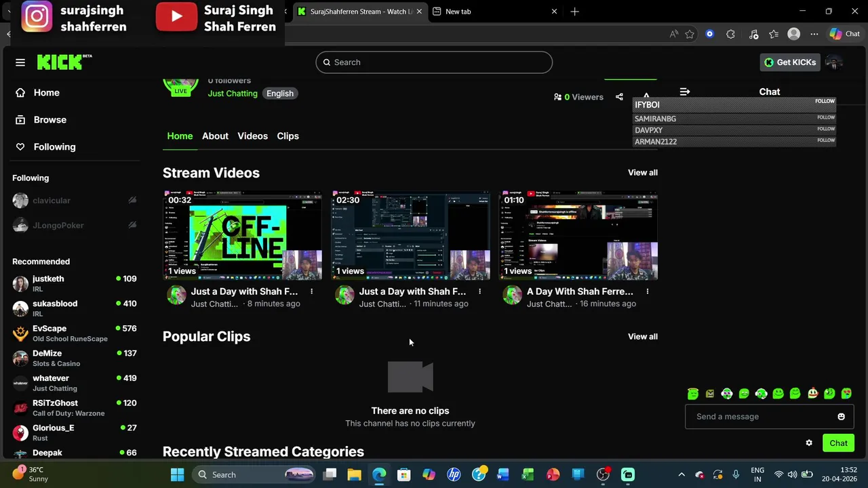Viewport: 868px width, 488px height.
Task: Open the 01:10 stream video thumbnail
Action: click(578, 236)
